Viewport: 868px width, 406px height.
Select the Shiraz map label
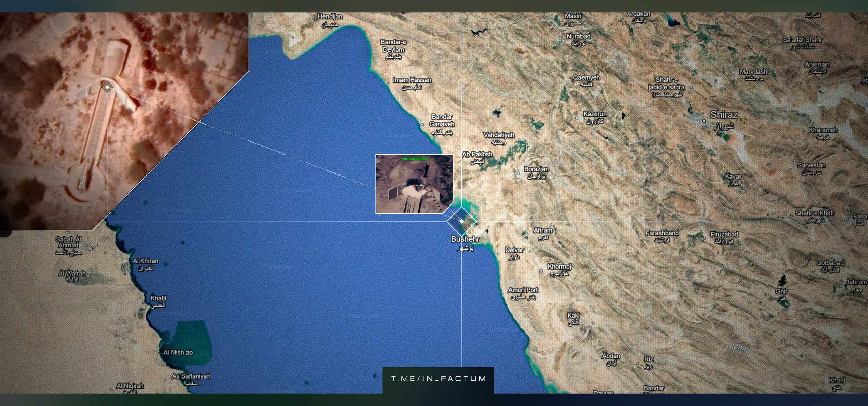724,115
